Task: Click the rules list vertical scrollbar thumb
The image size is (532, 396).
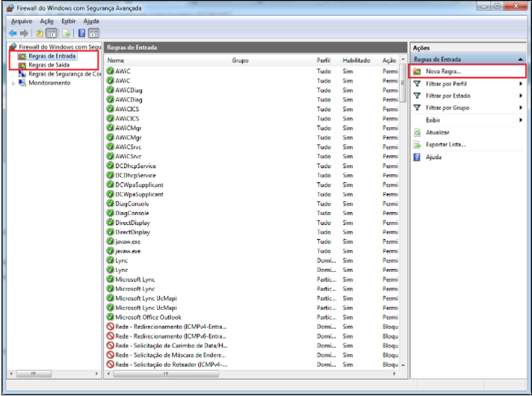Action: [403, 82]
